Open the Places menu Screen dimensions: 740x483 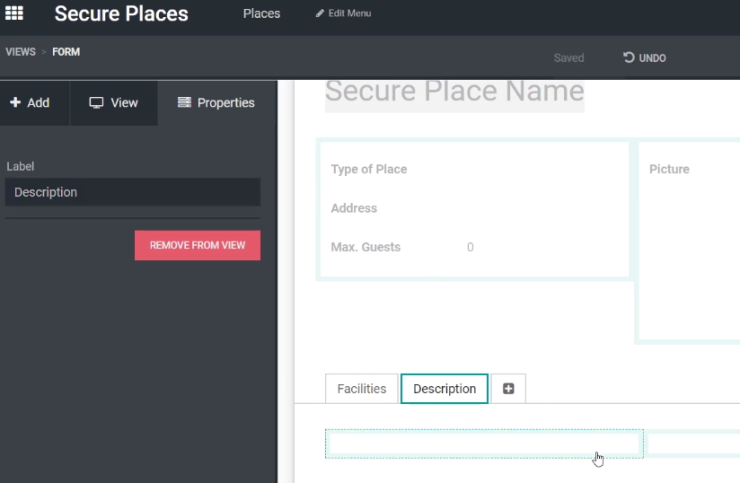pyautogui.click(x=261, y=13)
